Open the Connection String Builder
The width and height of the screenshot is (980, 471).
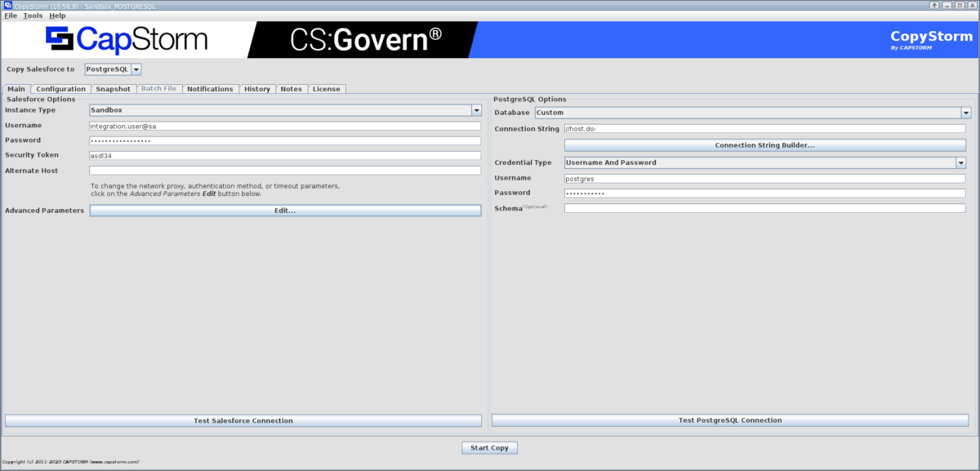pyautogui.click(x=764, y=144)
